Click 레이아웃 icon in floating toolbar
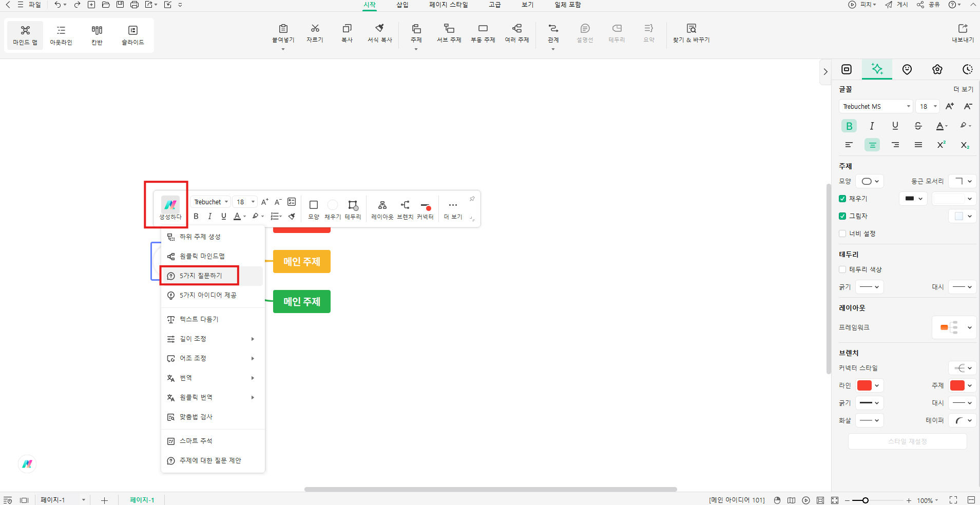The image size is (980, 505). [382, 209]
